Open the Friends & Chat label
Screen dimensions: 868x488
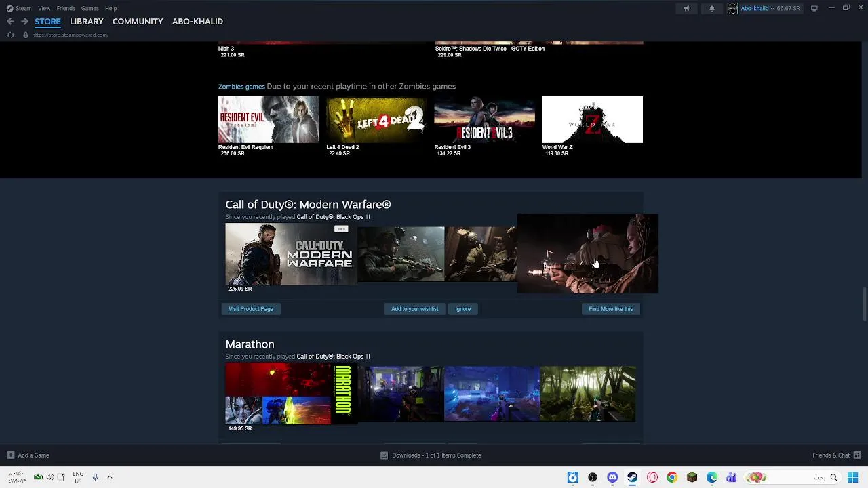[x=831, y=455]
